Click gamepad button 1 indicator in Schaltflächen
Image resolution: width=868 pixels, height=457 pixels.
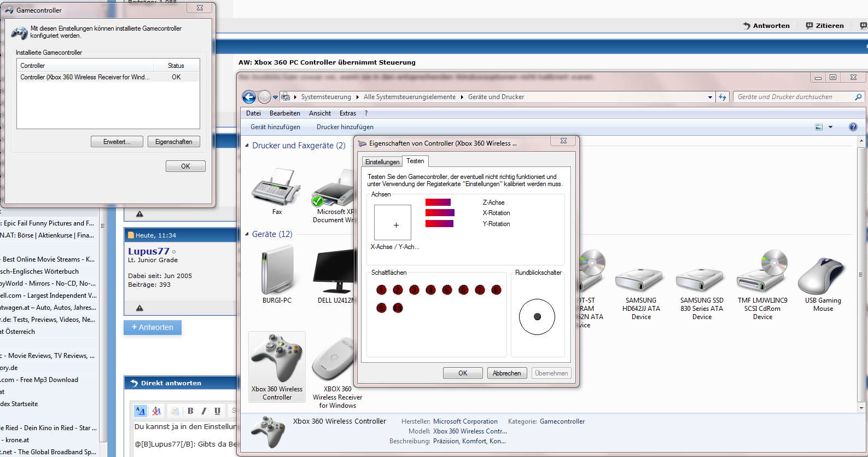coord(381,290)
